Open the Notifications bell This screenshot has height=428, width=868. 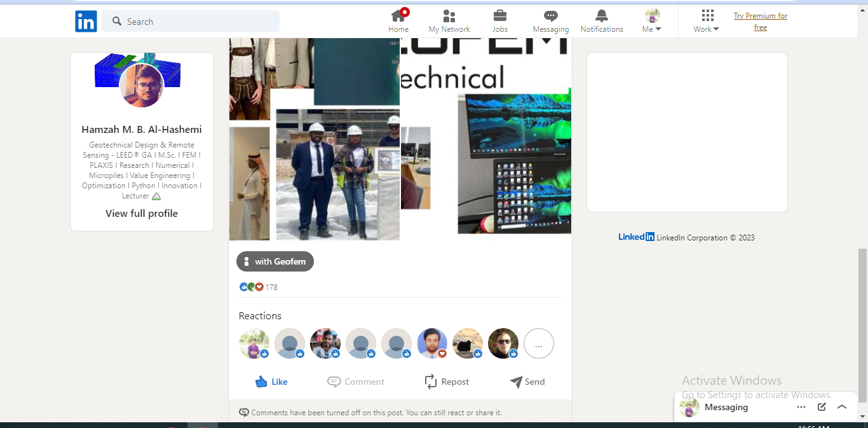(602, 21)
